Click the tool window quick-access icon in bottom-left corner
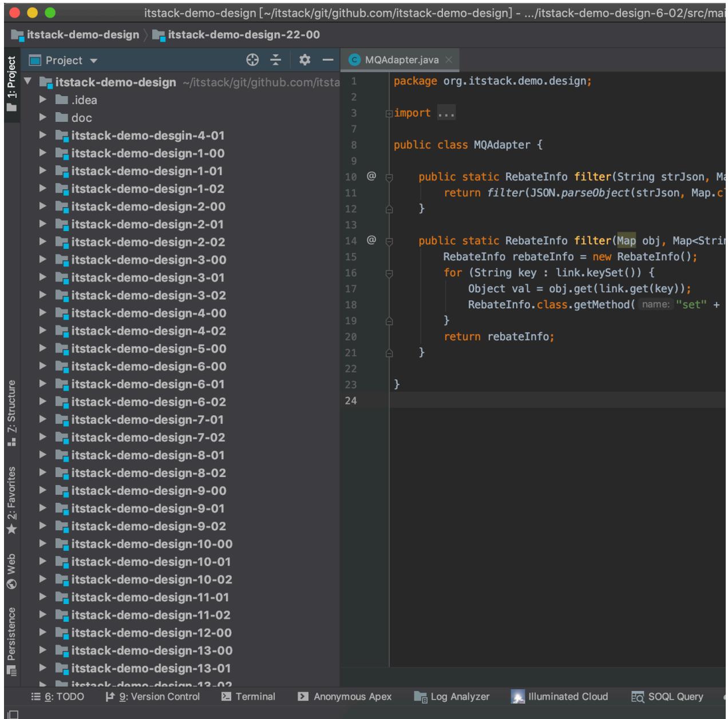 point(13,714)
